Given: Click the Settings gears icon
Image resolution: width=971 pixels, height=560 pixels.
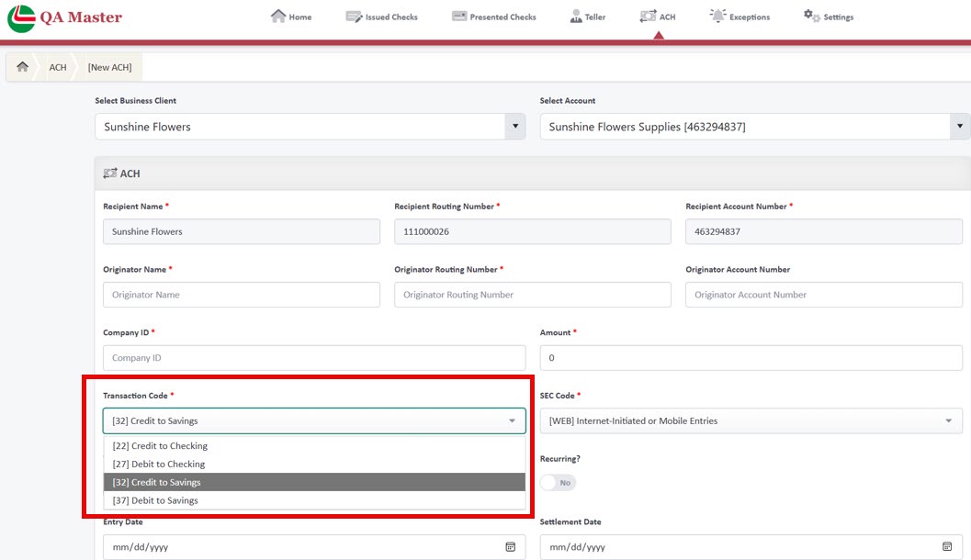Looking at the screenshot, I should (811, 16).
